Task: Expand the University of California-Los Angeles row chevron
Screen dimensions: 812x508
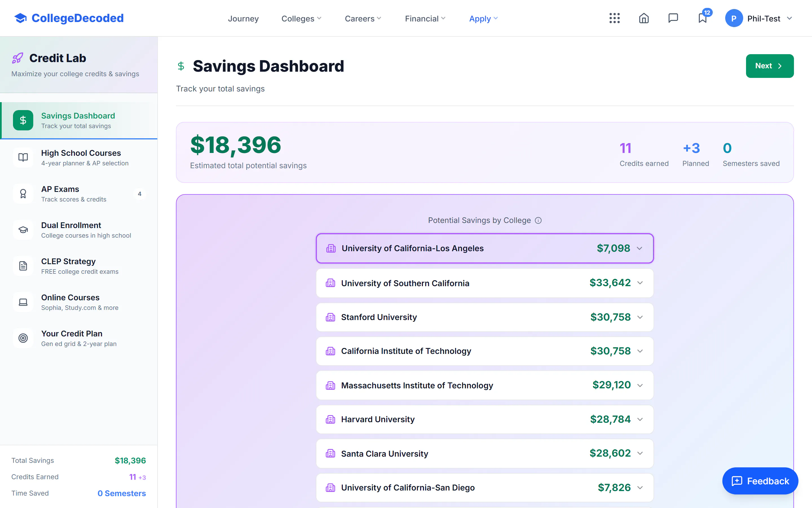Action: click(x=639, y=248)
